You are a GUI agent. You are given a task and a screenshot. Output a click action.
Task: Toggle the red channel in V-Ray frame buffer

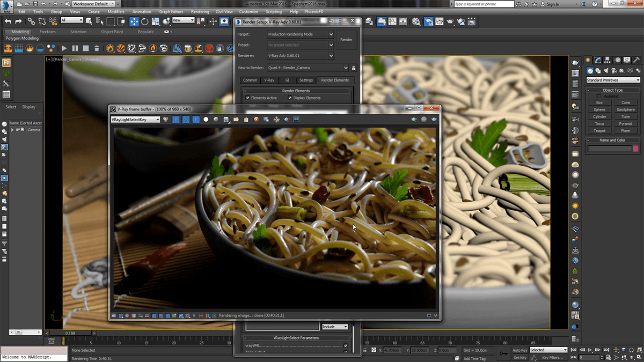pyautogui.click(x=175, y=119)
